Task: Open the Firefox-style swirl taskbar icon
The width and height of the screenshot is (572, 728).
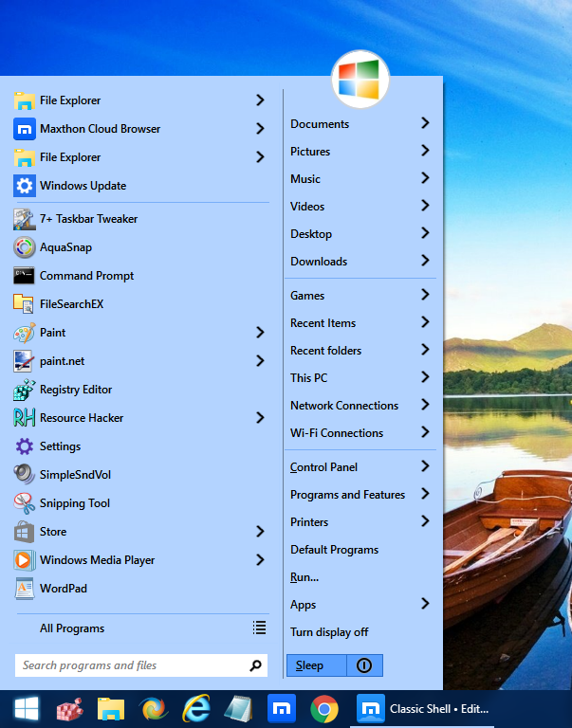Action: [x=154, y=709]
